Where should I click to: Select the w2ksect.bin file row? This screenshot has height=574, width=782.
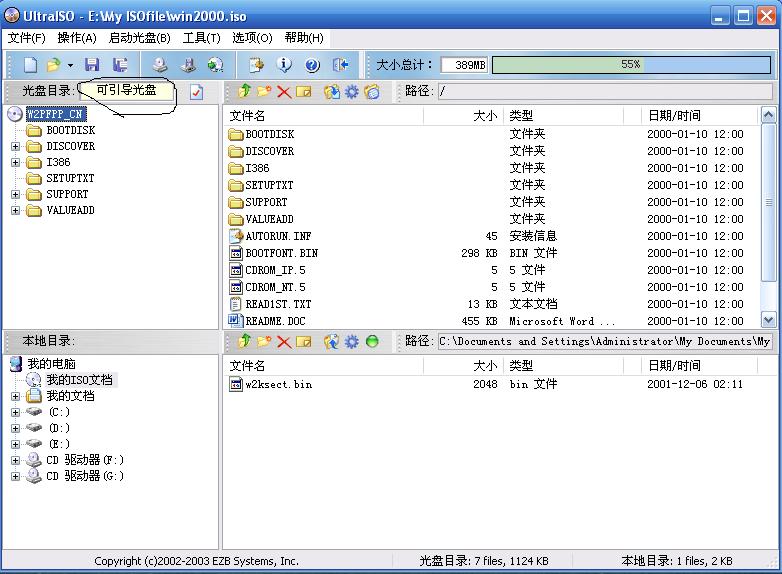(x=492, y=384)
